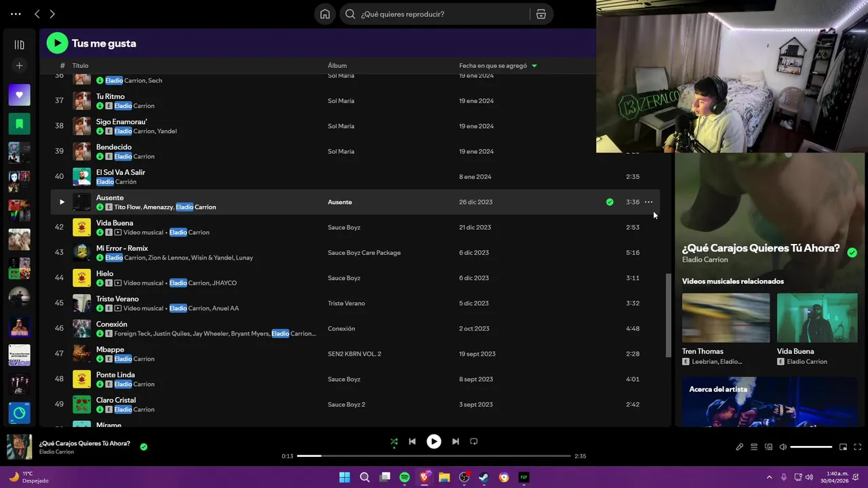
Task: Go to Home via the house icon
Action: point(325,14)
